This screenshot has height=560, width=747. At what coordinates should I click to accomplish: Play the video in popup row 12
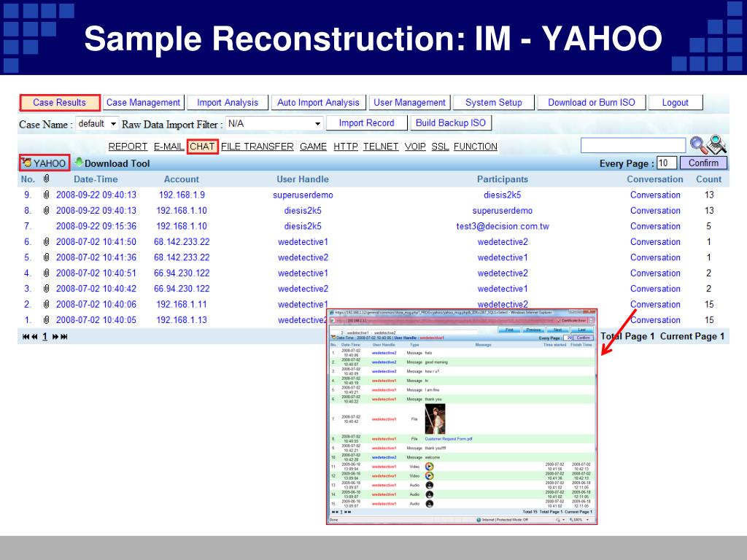point(429,475)
